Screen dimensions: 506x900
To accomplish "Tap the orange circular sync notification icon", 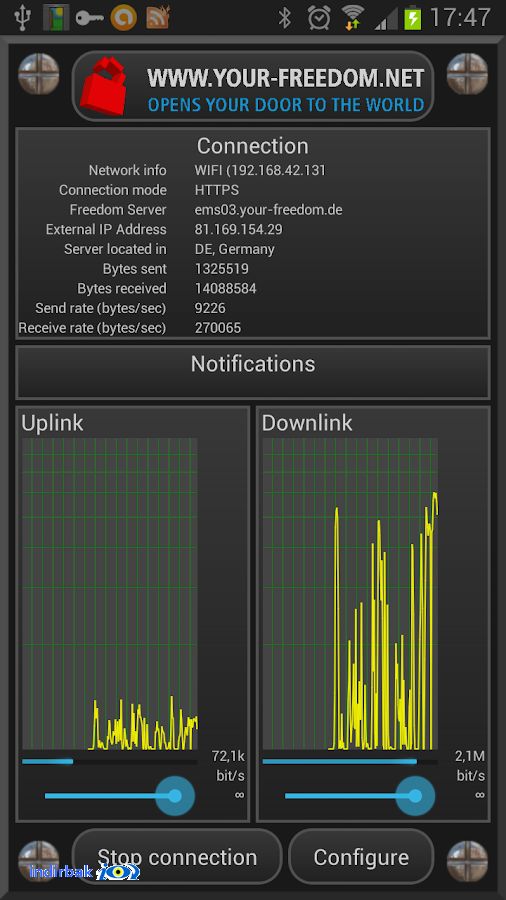I will [x=123, y=17].
